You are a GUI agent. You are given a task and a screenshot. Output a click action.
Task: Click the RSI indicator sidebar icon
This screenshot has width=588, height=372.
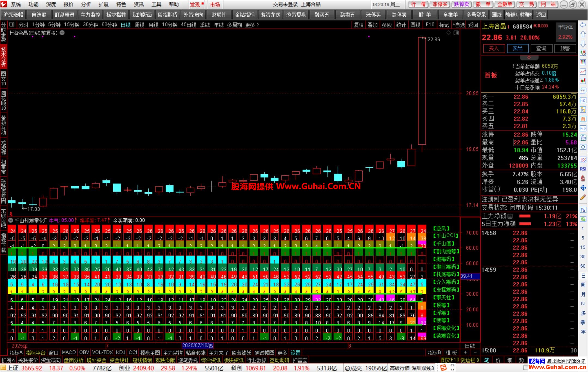pos(583,169)
